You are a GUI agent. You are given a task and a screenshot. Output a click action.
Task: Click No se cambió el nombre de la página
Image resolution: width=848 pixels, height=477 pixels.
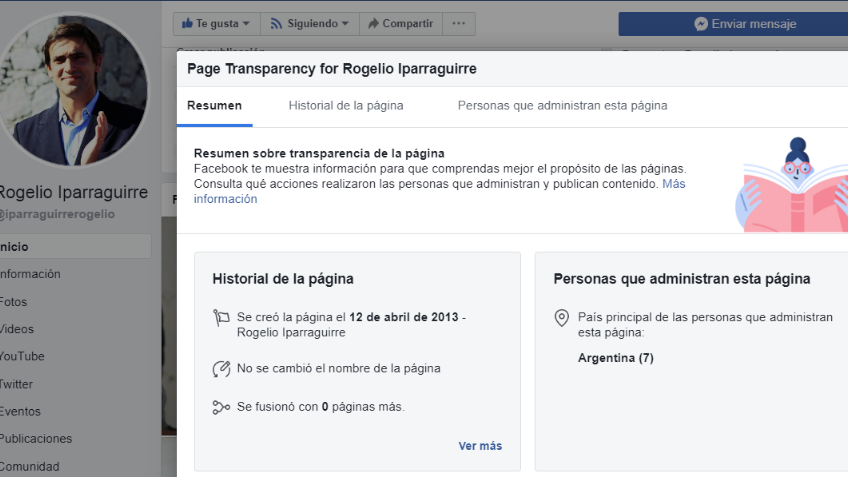(x=339, y=368)
